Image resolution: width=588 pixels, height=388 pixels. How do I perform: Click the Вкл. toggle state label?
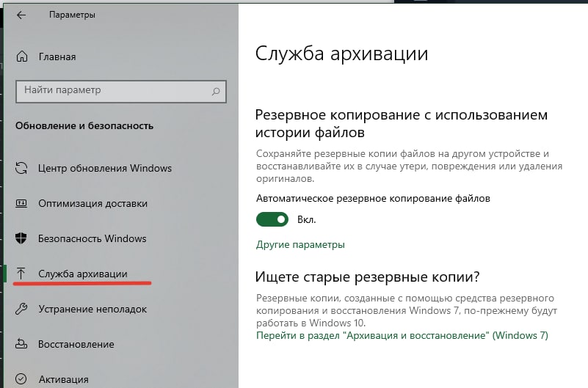(306, 220)
